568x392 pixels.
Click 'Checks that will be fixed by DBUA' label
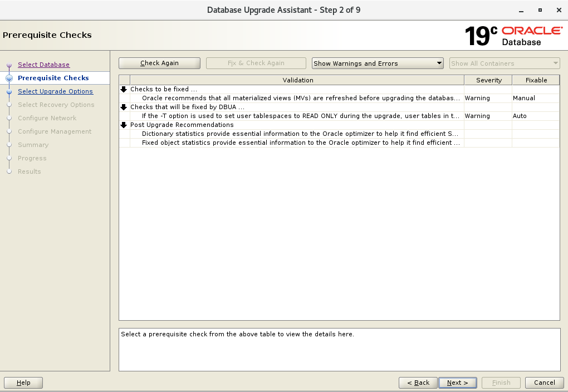coord(187,107)
